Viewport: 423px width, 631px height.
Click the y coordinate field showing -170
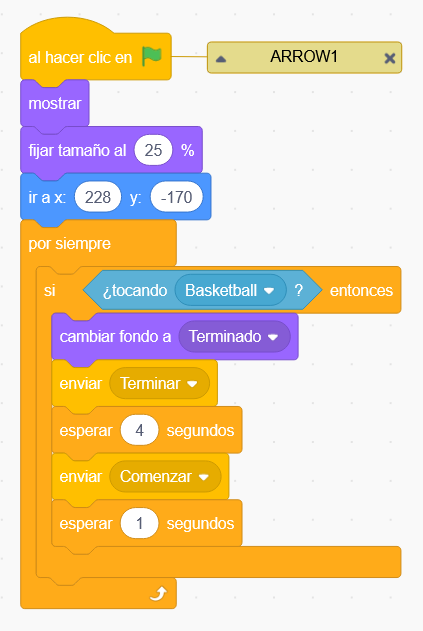(176, 197)
